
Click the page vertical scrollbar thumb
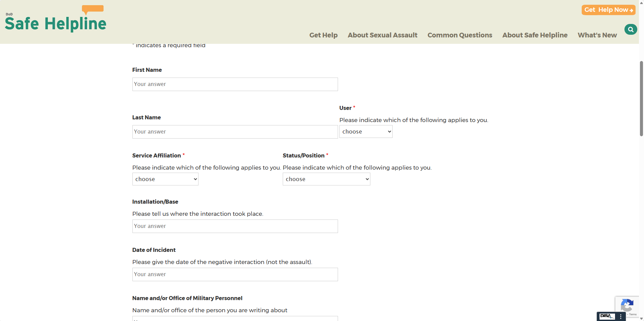point(641,98)
